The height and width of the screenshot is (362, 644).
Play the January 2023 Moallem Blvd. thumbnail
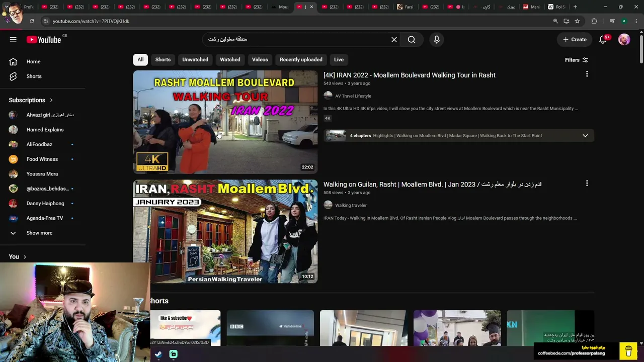coord(225,231)
